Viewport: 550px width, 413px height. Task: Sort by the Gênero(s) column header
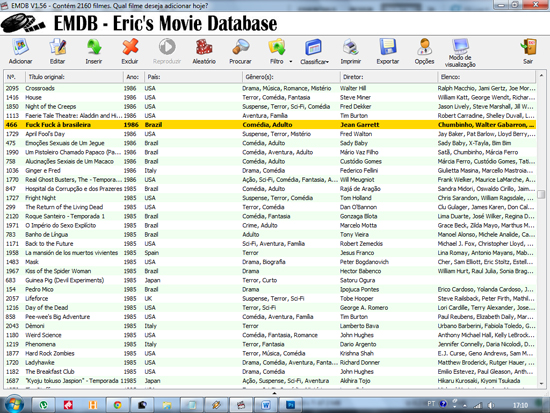(x=291, y=77)
